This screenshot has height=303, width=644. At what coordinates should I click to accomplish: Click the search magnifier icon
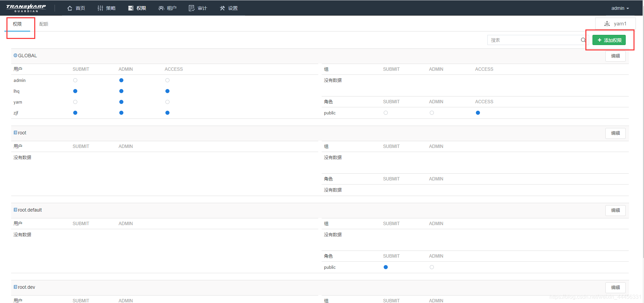pyautogui.click(x=583, y=40)
